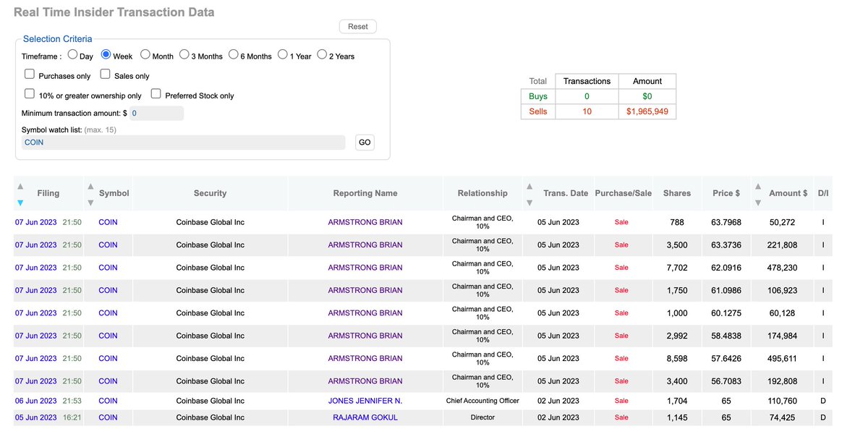868x442 pixels.
Task: Choose the Month timeframe option
Action: pyautogui.click(x=145, y=54)
